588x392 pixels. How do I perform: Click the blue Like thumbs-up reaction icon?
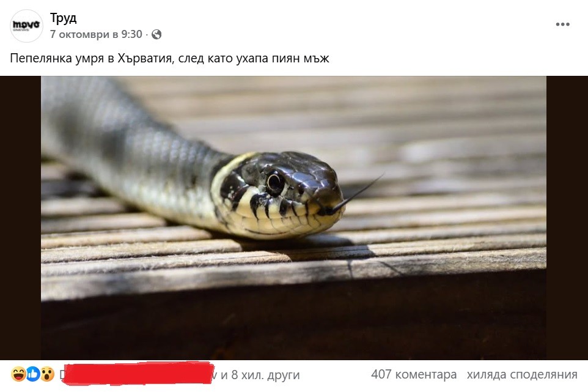(x=33, y=374)
